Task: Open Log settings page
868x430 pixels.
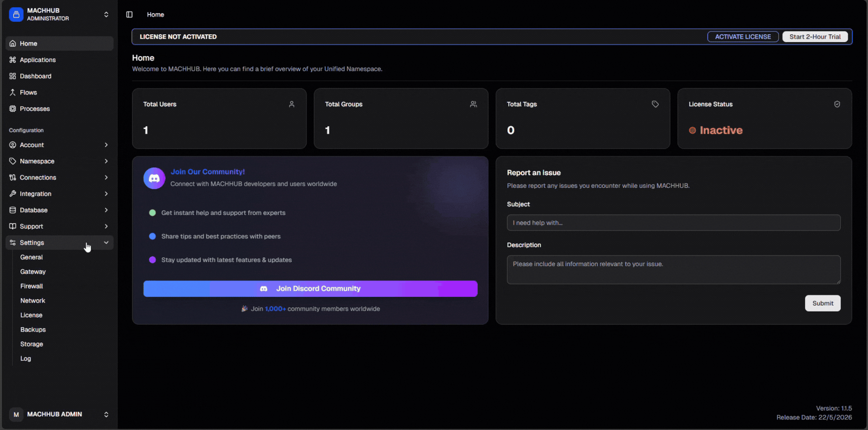Action: 26,358
